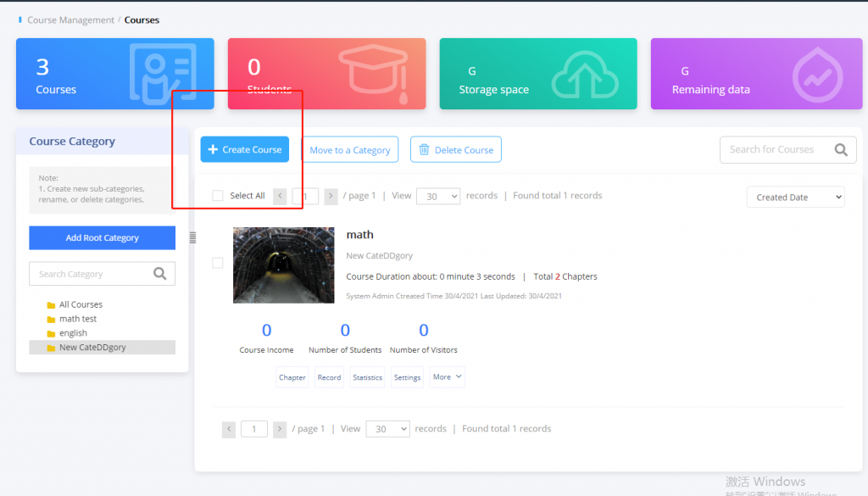
Task: Click the magnifier in Search for Courses box
Action: [x=841, y=149]
